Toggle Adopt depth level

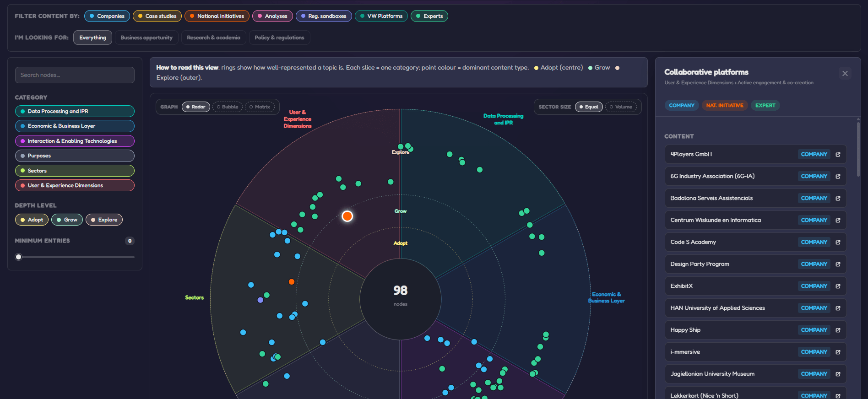(x=32, y=220)
